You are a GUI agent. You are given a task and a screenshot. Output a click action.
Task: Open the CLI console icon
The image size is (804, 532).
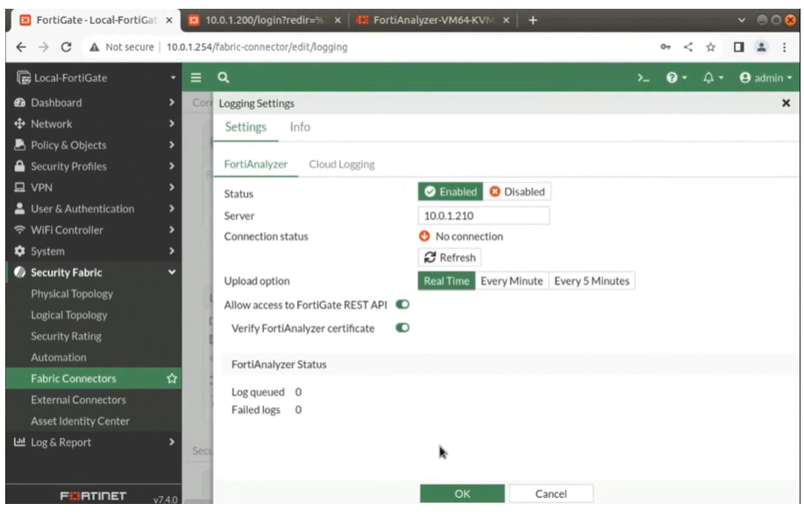(643, 78)
